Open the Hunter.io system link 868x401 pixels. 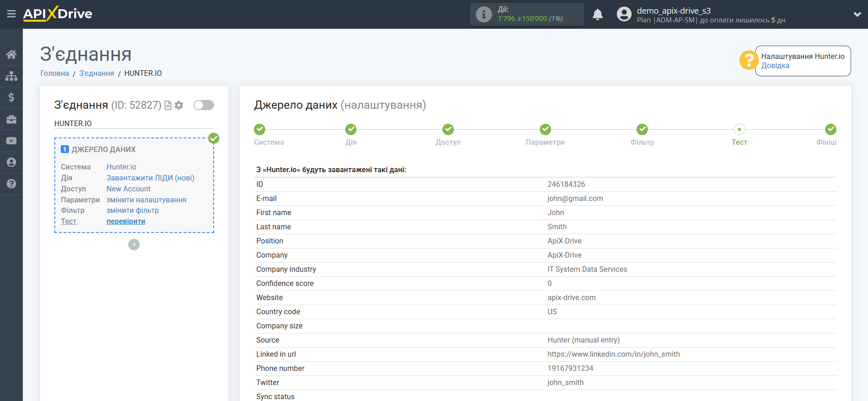[121, 167]
